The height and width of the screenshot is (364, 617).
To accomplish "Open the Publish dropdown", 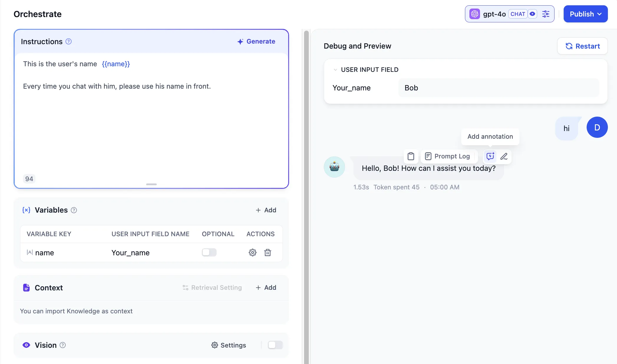I will [585, 14].
